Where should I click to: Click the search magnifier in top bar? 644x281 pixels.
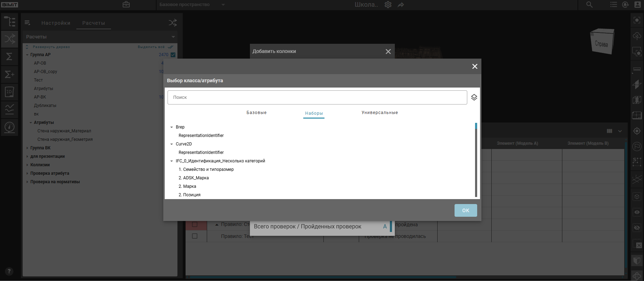pyautogui.click(x=589, y=5)
